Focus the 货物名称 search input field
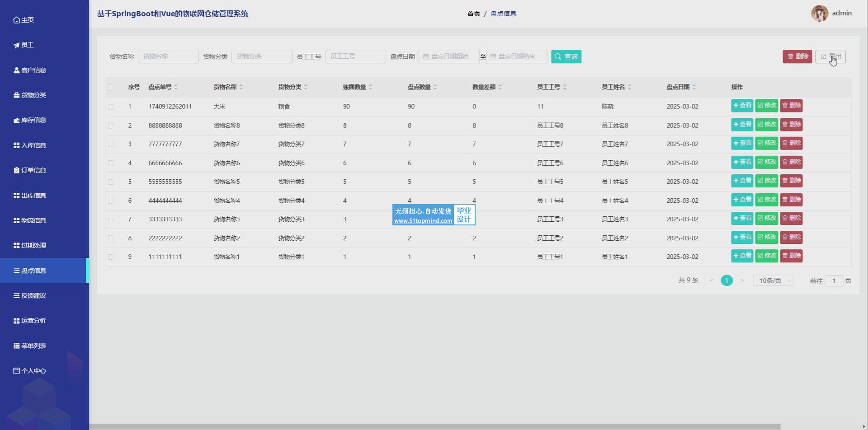 [168, 56]
